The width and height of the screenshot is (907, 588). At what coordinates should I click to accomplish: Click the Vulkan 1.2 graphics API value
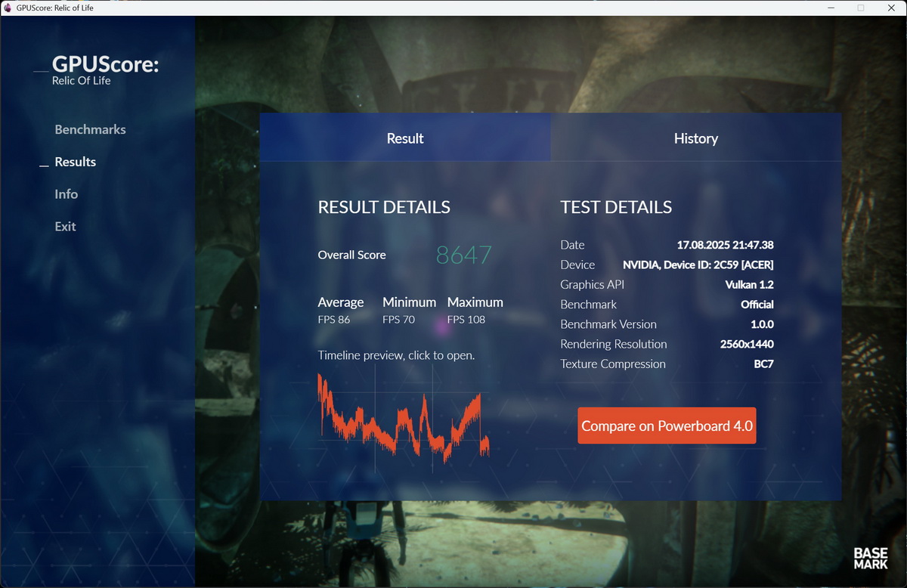[748, 285]
